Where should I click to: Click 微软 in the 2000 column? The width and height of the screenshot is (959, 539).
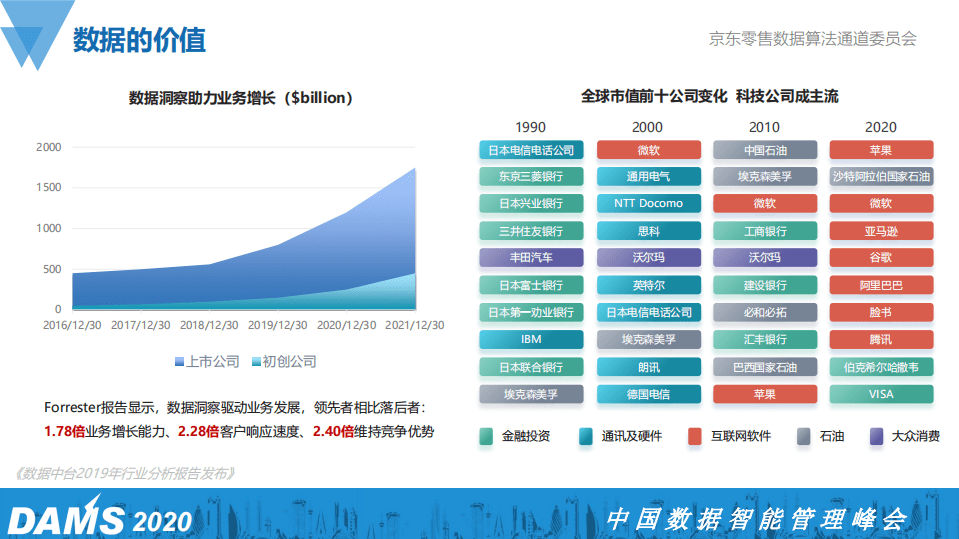tap(648, 150)
